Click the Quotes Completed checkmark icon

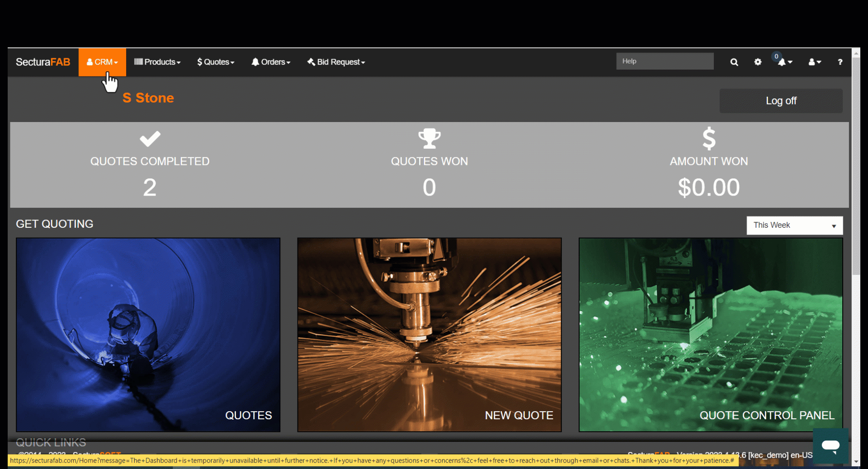(x=150, y=139)
